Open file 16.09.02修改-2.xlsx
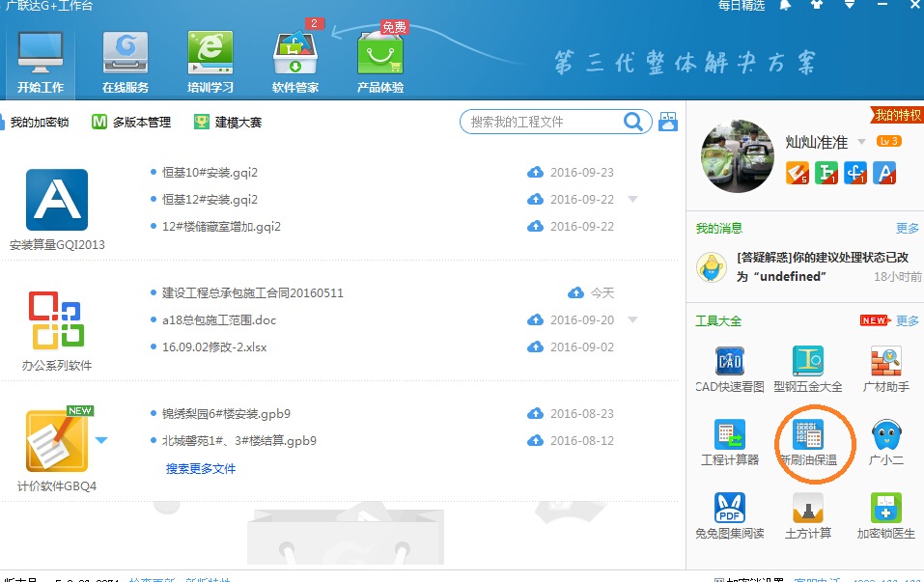 click(x=214, y=346)
